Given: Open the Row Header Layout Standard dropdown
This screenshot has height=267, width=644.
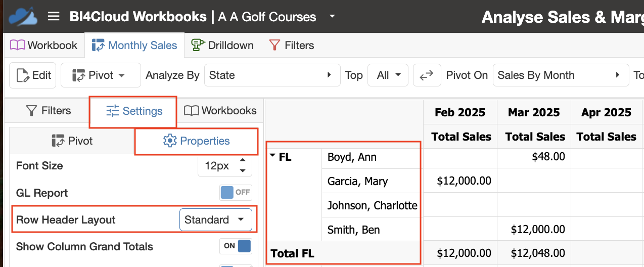Looking at the screenshot, I should 215,220.
